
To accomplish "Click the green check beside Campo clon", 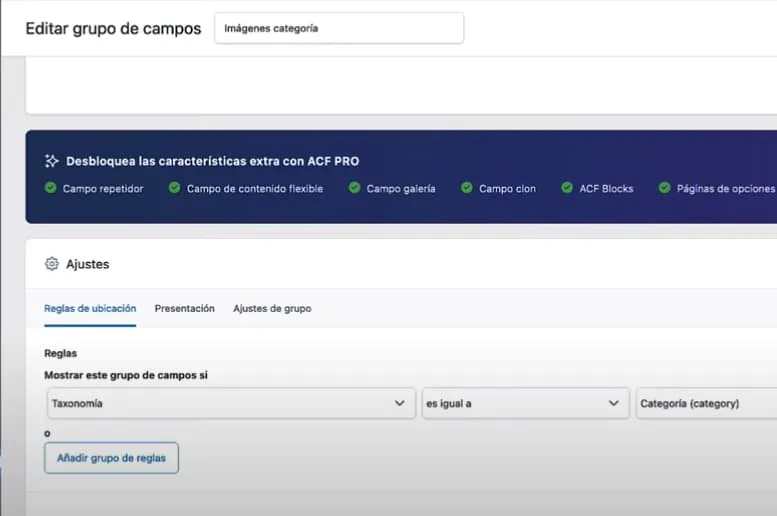I will (467, 188).
